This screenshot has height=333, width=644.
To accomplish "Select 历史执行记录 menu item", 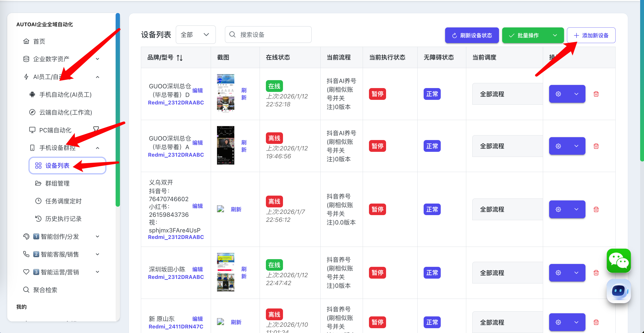I will (63, 219).
